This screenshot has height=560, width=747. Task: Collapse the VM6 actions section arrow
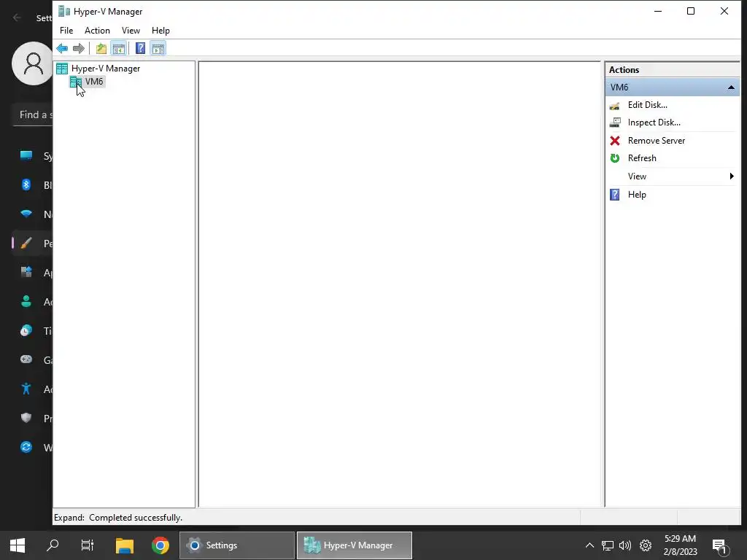coord(731,87)
